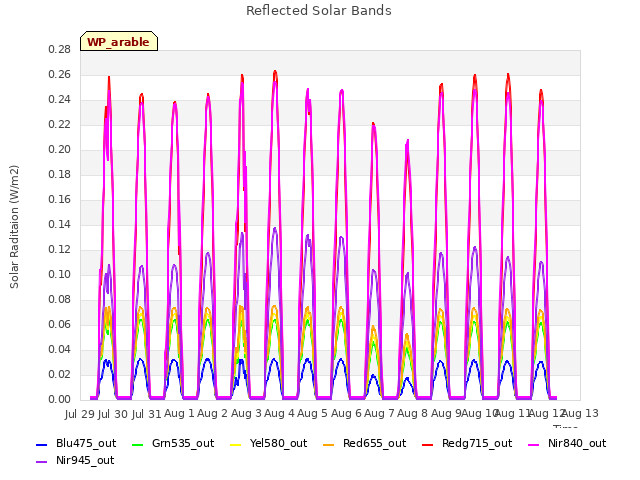Click the 0.16 y-axis tick label
This screenshot has width=640, height=480.
[x=59, y=200]
